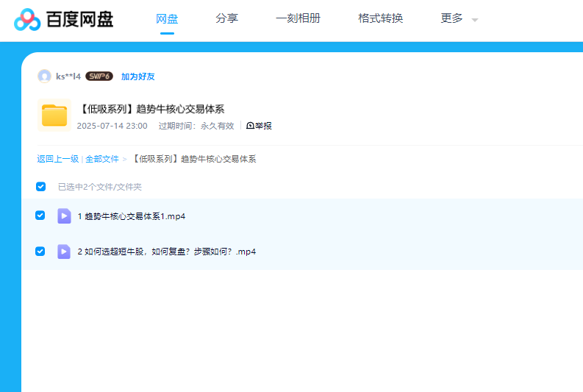Image resolution: width=583 pixels, height=392 pixels.
Task: Click the yellow shared folder icon
Action: point(54,115)
